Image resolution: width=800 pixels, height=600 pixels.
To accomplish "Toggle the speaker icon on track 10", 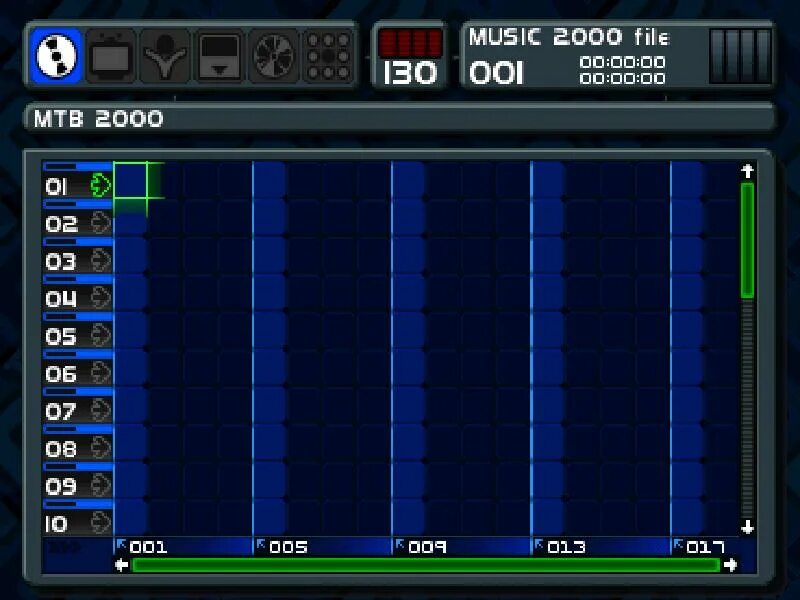I will coord(101,523).
